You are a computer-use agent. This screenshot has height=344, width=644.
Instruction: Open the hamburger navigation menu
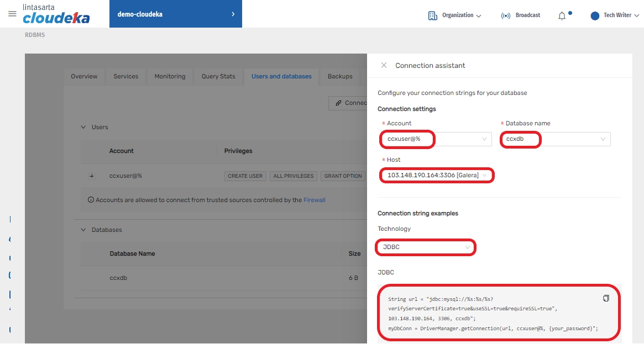tap(12, 14)
